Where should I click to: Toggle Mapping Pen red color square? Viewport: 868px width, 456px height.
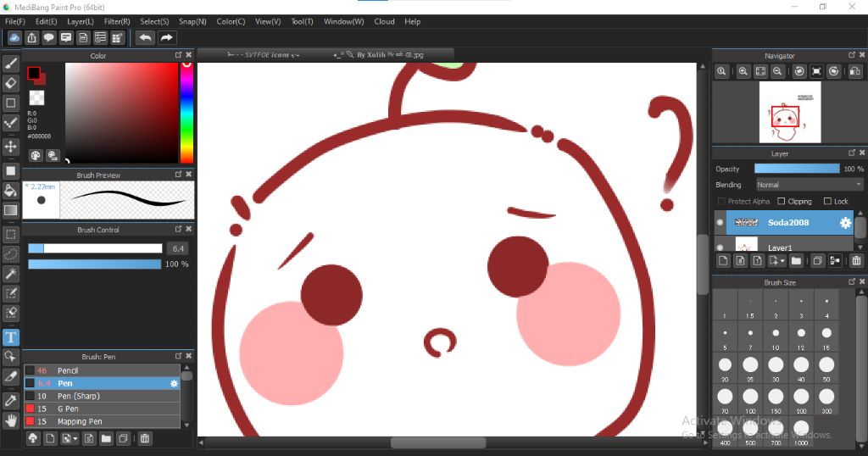30,421
